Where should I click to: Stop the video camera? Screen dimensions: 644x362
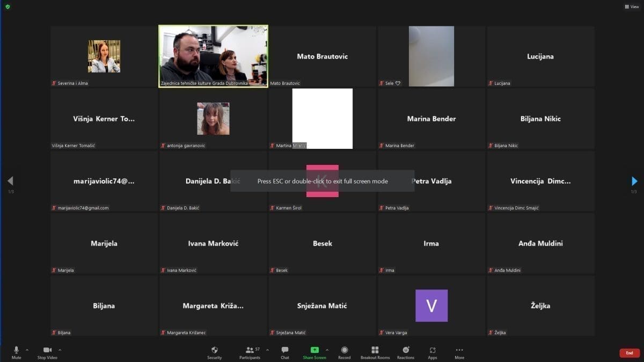click(x=47, y=352)
